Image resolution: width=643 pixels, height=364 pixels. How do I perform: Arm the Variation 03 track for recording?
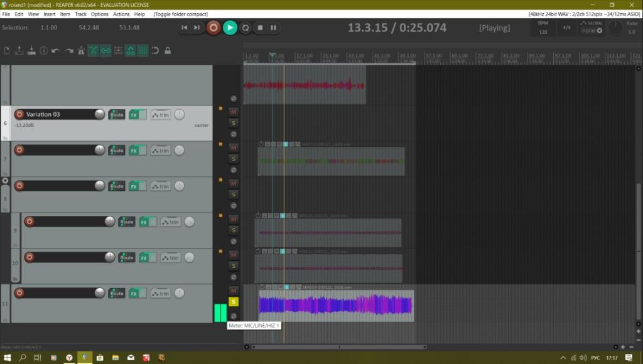coord(19,114)
